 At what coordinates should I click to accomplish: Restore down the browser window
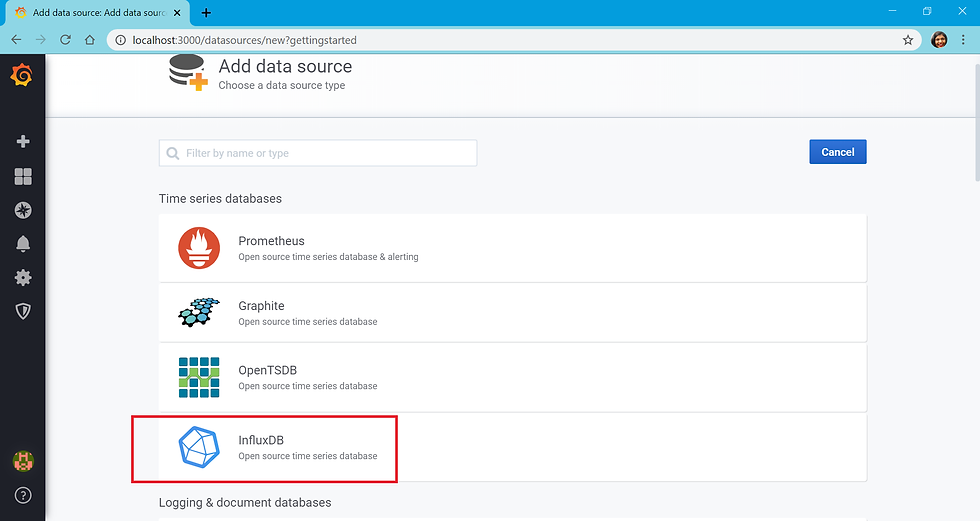click(x=927, y=11)
